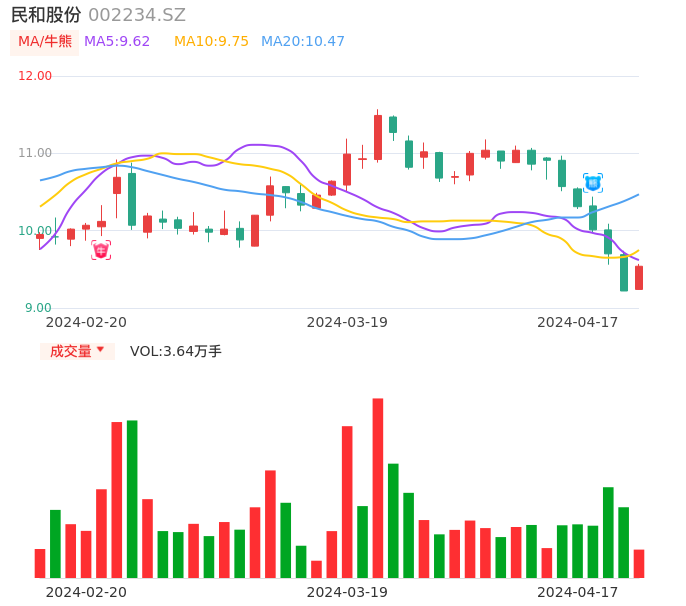Click the rightmost red volume bar
The height and width of the screenshot is (606, 686).
point(639,563)
